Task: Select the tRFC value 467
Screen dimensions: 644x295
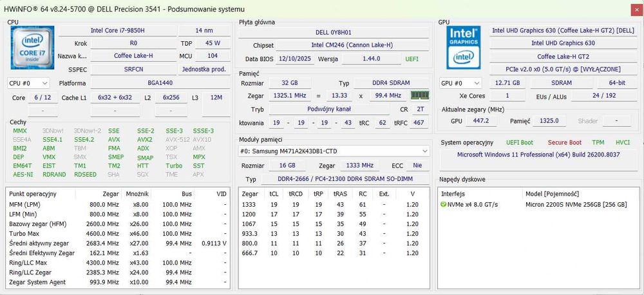Action: point(419,122)
